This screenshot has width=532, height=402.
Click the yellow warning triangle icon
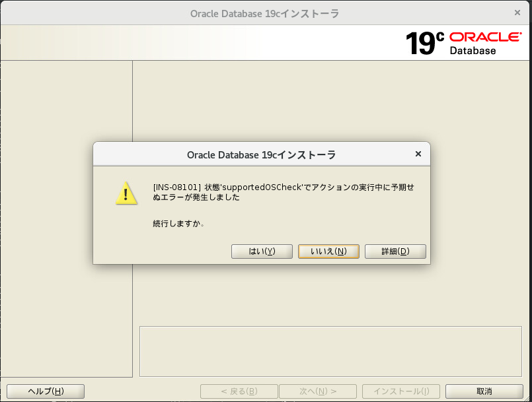pos(126,193)
